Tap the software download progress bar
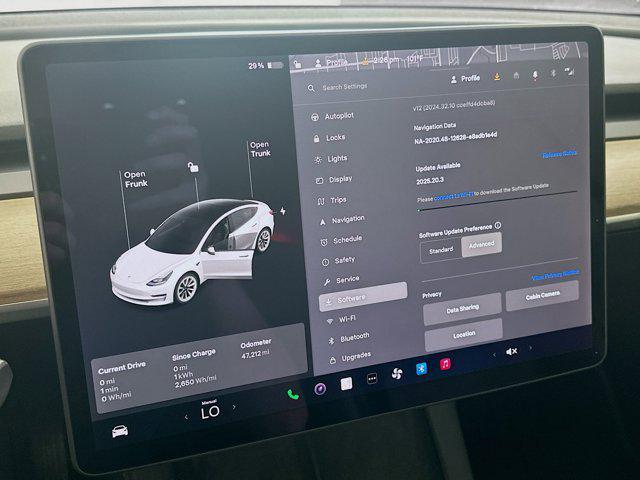This screenshot has height=480, width=640. click(498, 200)
